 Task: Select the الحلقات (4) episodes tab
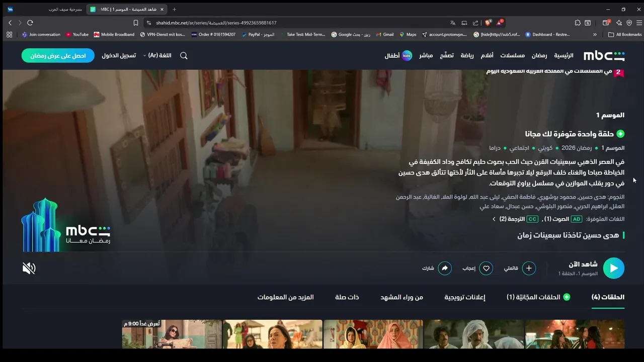[x=608, y=297]
